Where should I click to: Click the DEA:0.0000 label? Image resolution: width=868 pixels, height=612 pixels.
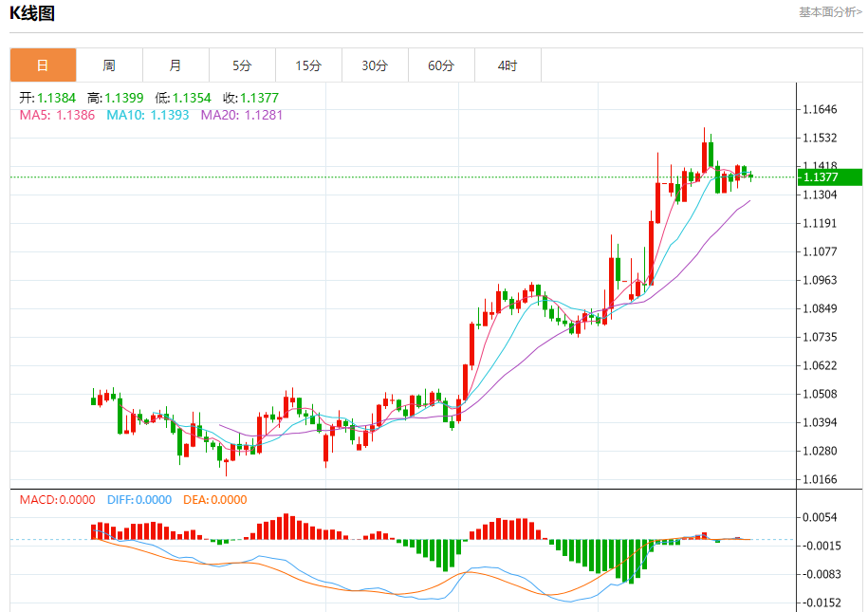coord(215,500)
